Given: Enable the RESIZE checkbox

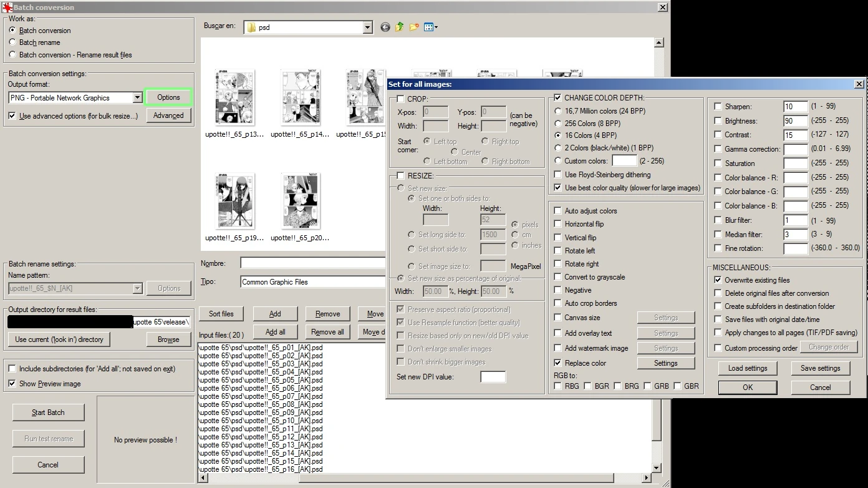Looking at the screenshot, I should [400, 176].
